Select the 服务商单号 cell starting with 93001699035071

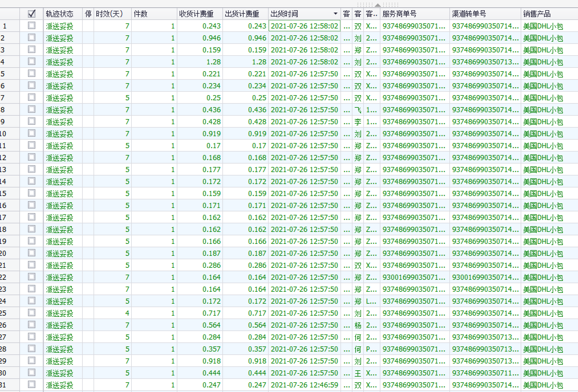[x=415, y=277]
